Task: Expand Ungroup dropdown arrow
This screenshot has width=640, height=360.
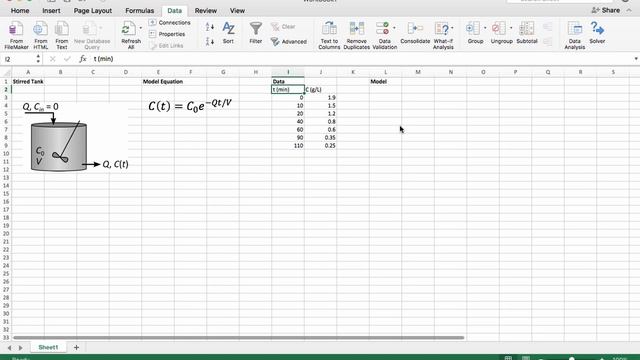Action: [x=511, y=28]
